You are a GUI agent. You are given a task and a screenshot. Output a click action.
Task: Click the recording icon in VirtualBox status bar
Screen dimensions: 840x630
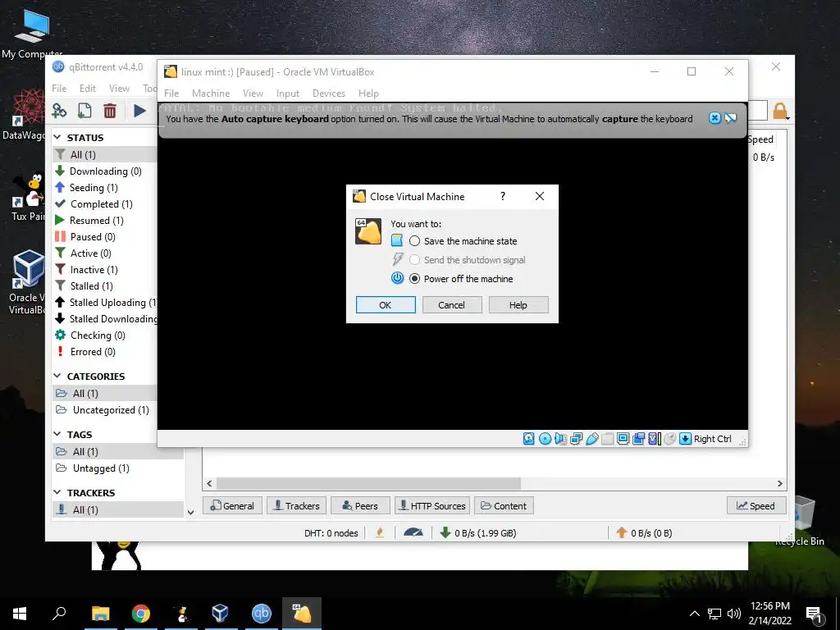pos(638,439)
